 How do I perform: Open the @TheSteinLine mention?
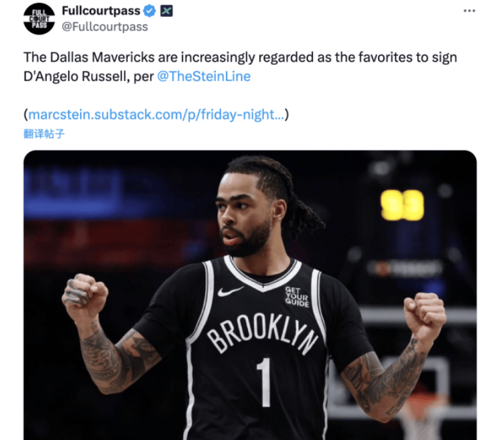coord(204,77)
